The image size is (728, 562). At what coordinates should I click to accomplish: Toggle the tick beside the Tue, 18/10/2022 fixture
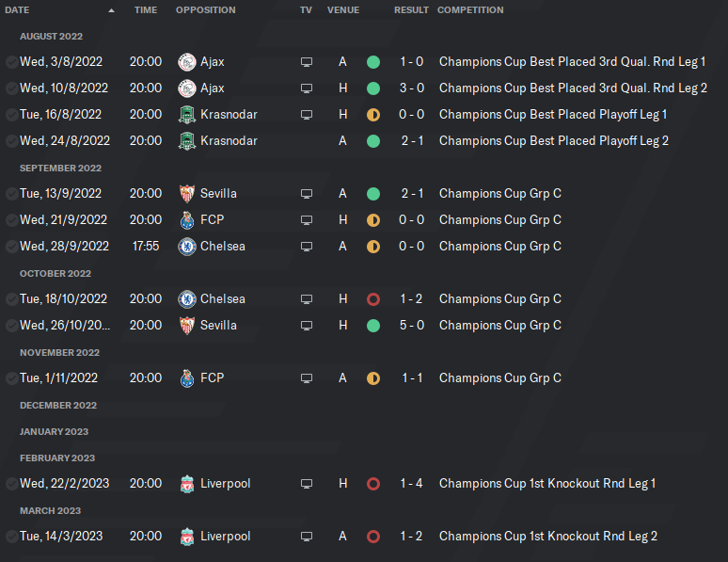pos(11,299)
